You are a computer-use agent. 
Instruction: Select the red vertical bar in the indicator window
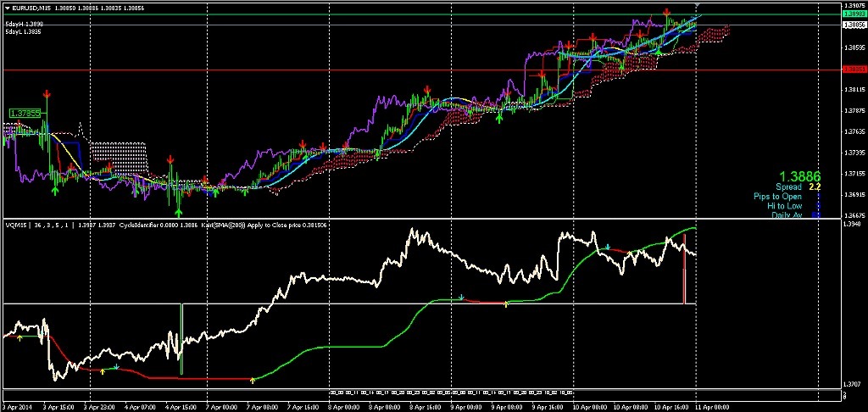click(684, 269)
